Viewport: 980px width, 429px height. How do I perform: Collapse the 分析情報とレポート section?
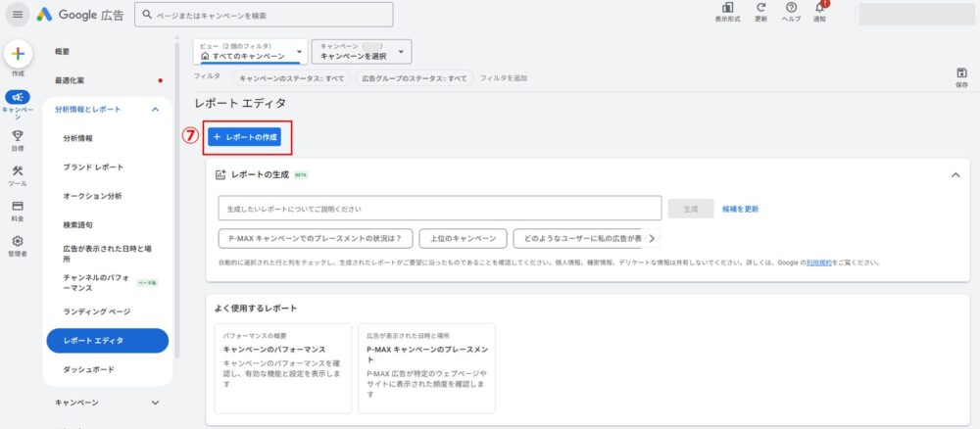point(155,110)
